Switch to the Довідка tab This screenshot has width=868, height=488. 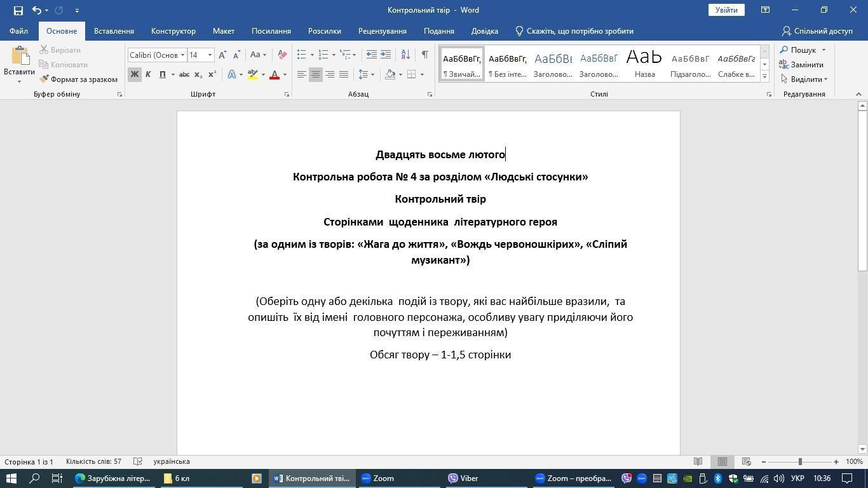[x=485, y=31]
